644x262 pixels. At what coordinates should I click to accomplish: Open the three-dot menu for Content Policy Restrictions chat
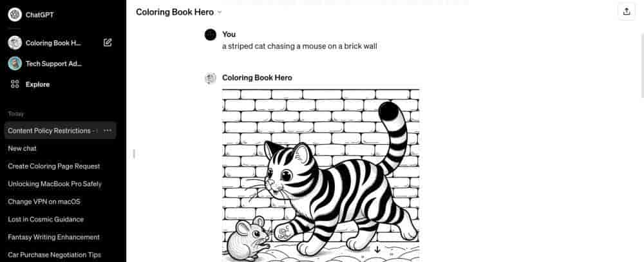click(x=108, y=131)
